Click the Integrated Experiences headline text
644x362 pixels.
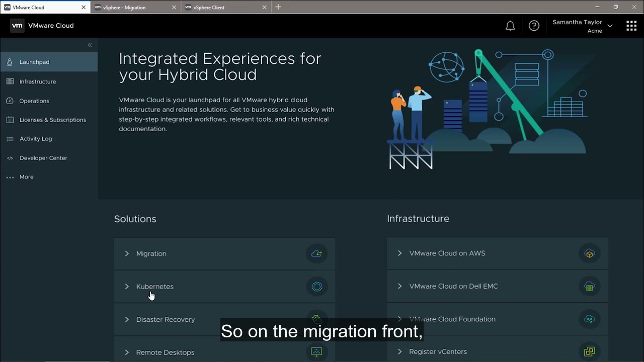(220, 66)
